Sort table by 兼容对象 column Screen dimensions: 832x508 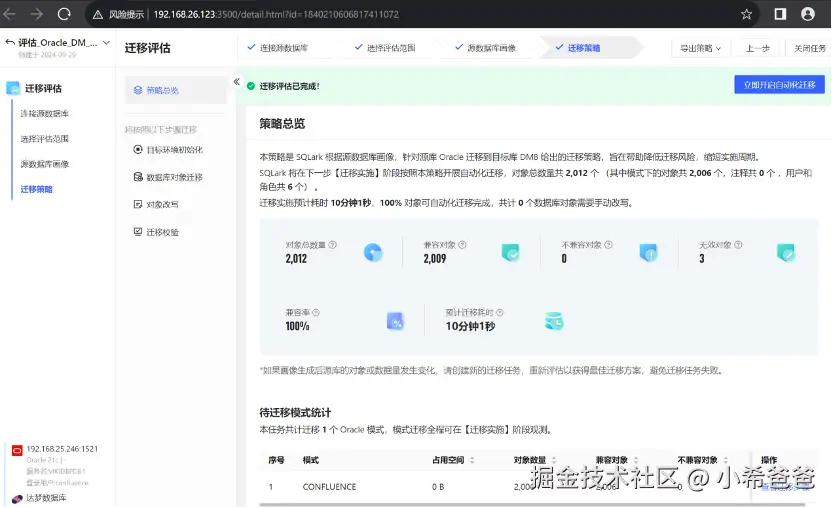[636, 460]
